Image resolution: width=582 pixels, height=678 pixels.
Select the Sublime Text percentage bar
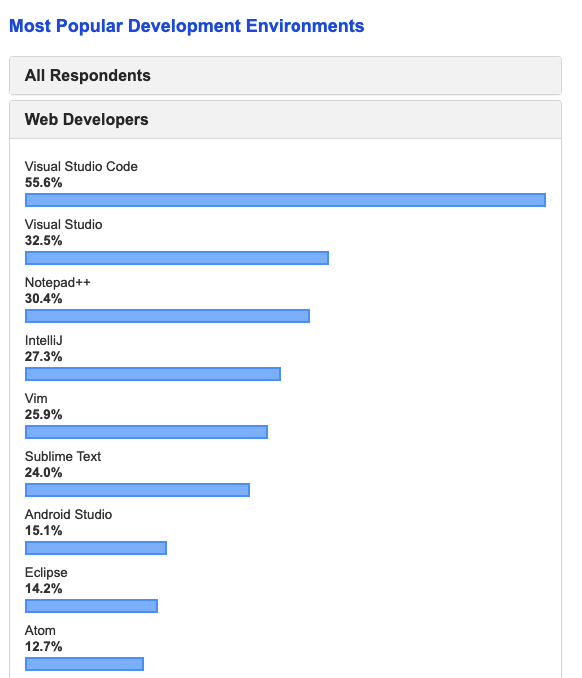pyautogui.click(x=138, y=490)
